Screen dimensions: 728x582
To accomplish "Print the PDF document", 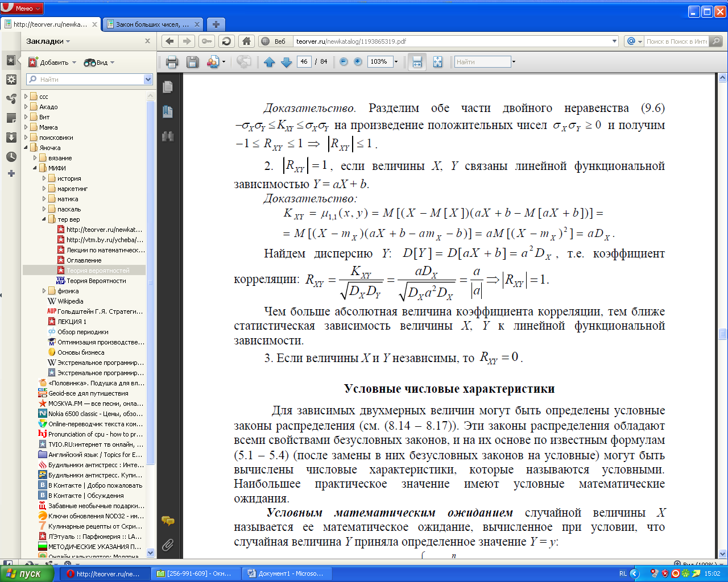I will (172, 62).
